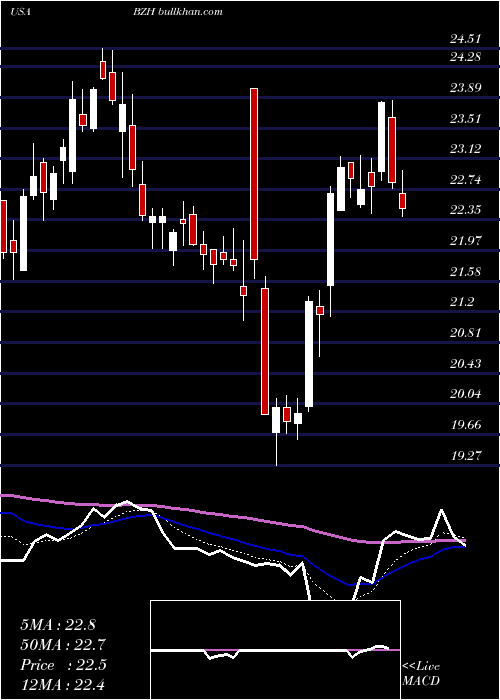Click the 21.58 price label
Screen dimensions: 500x700
coord(466,272)
